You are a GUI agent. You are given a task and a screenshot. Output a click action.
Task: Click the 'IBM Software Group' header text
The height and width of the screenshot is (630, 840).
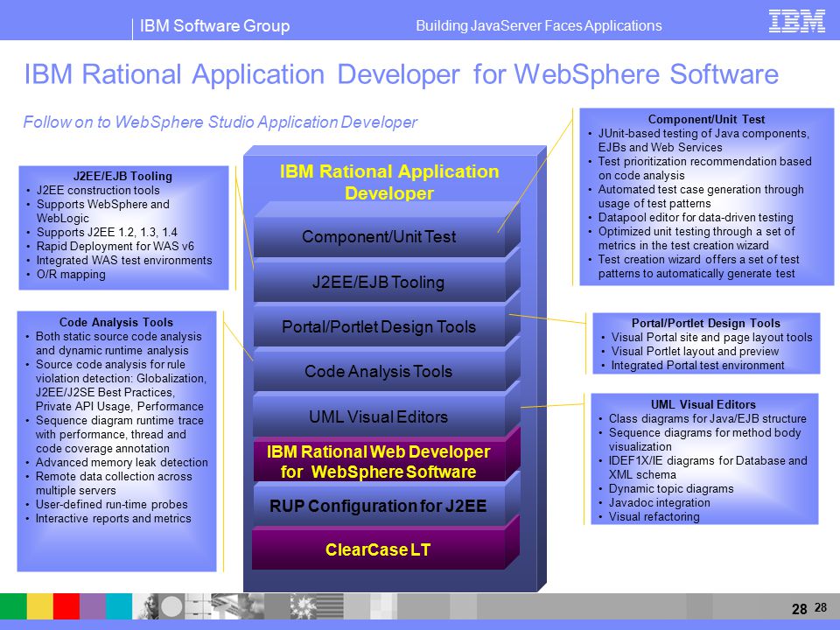click(x=215, y=25)
